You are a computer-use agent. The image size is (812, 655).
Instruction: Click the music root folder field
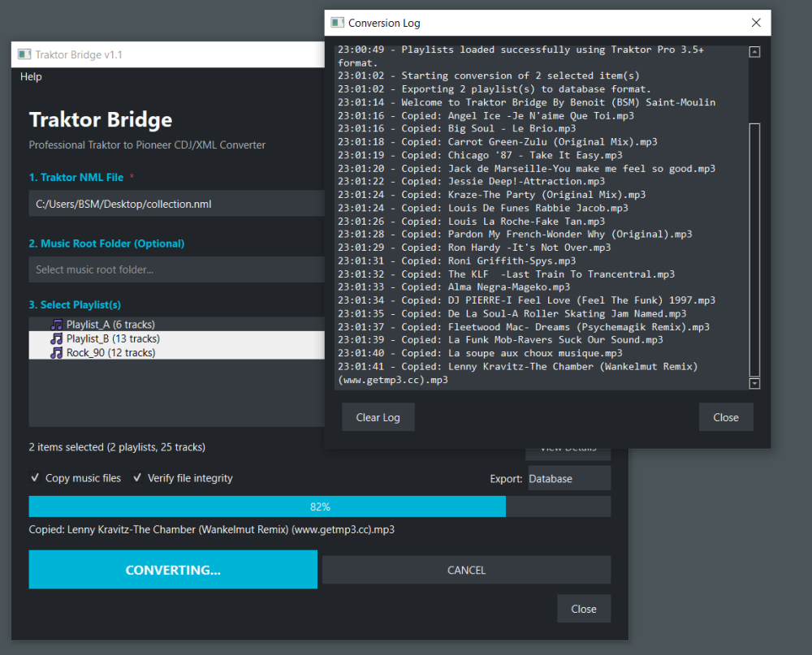(176, 269)
